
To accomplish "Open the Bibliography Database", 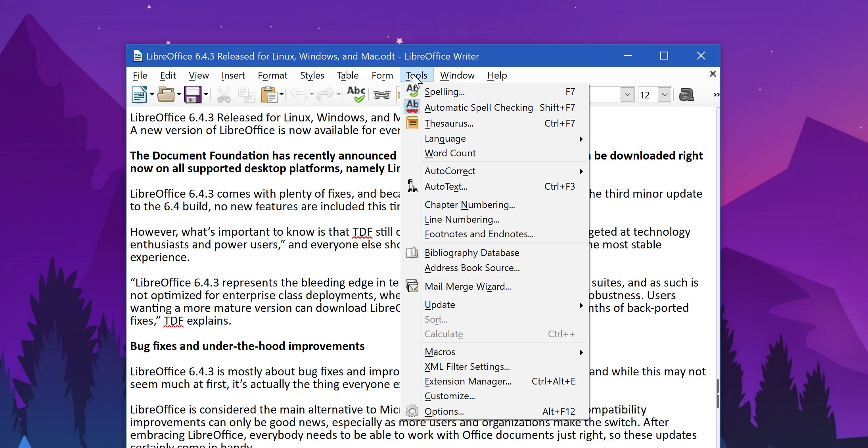I will [472, 252].
